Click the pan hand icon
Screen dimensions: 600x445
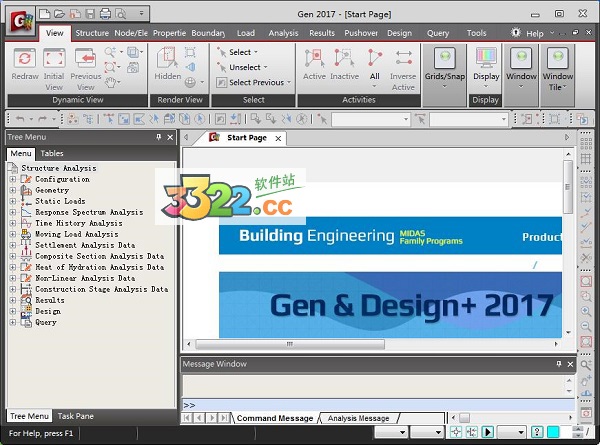pyautogui.click(x=111, y=82)
